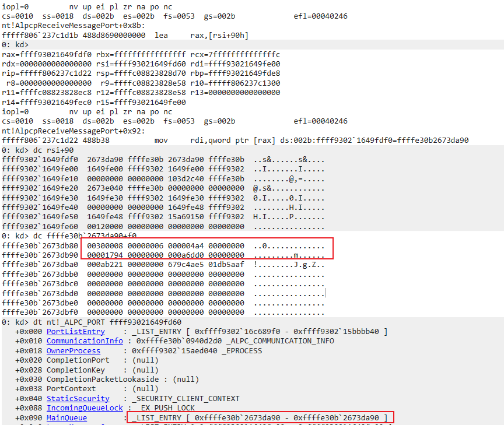Click the PortContext field name
This screenshot has width=504, height=425.
[71, 389]
